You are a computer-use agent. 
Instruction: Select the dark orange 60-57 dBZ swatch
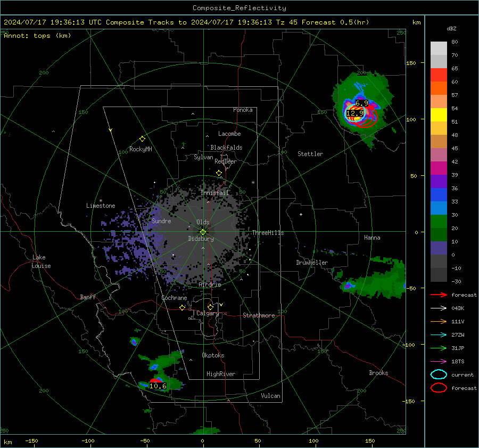pos(439,88)
